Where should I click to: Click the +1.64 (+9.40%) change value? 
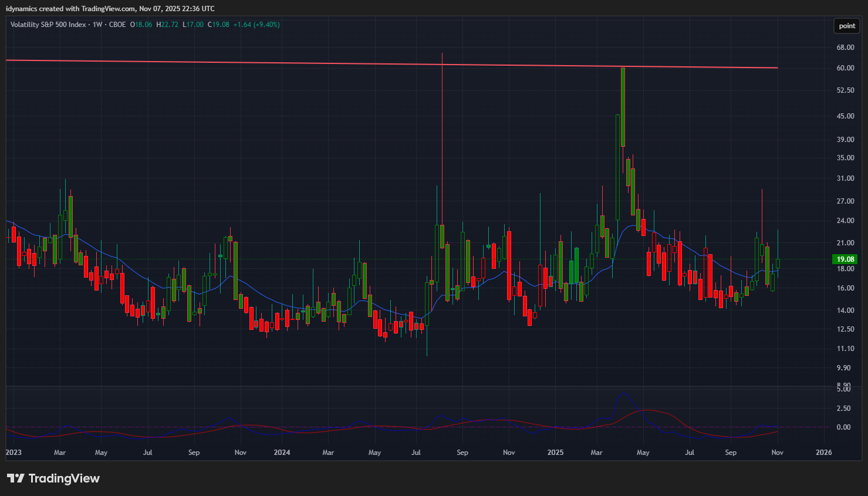(x=256, y=25)
